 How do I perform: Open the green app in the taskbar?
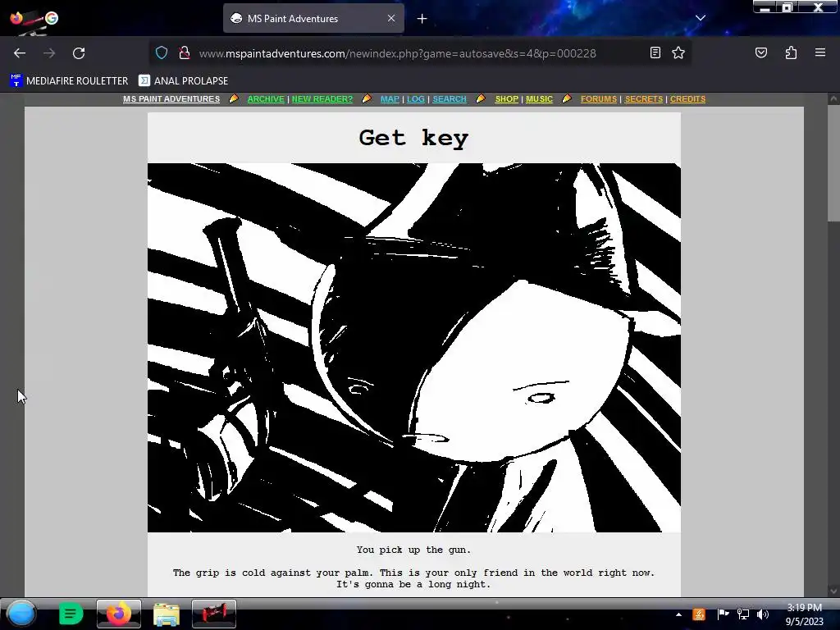click(71, 614)
